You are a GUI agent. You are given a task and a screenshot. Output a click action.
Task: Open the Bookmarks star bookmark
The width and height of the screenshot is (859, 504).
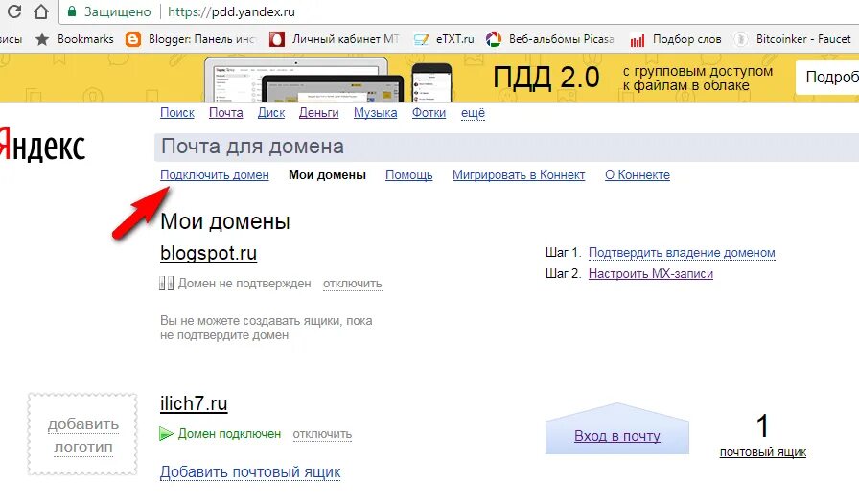pos(42,39)
